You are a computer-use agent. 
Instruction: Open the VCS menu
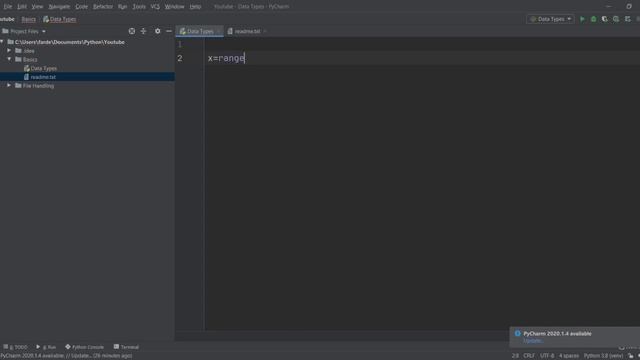click(155, 7)
